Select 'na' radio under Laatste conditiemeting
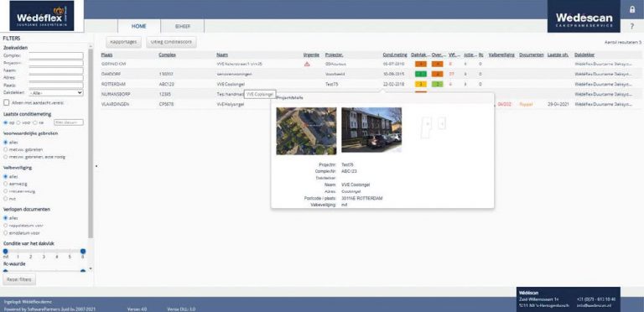Screen dimensions: 644x312 click(x=35, y=122)
